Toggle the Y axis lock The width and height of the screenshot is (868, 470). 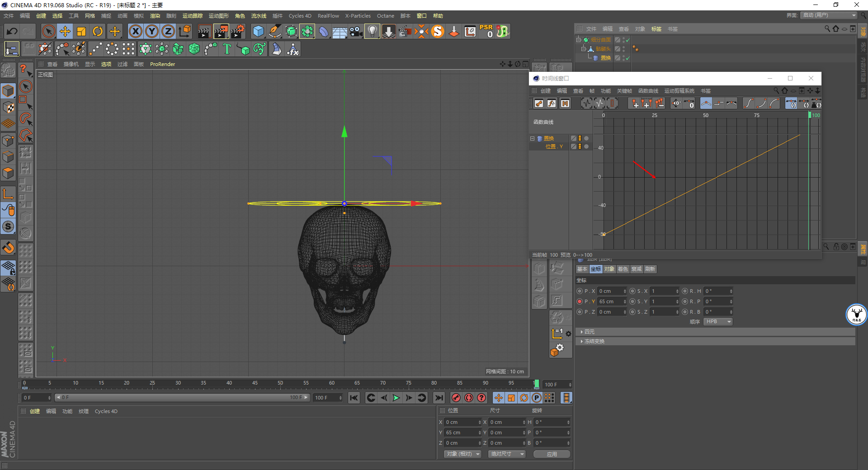point(152,31)
